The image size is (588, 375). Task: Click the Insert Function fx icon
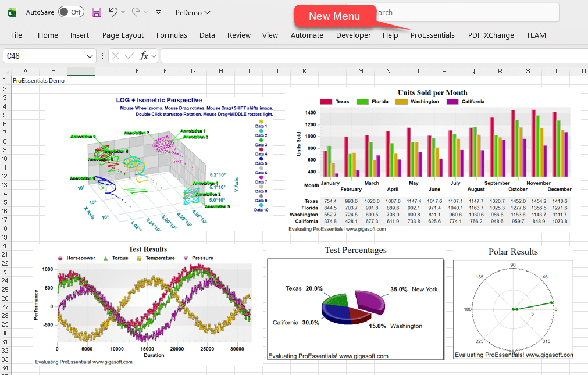[144, 56]
